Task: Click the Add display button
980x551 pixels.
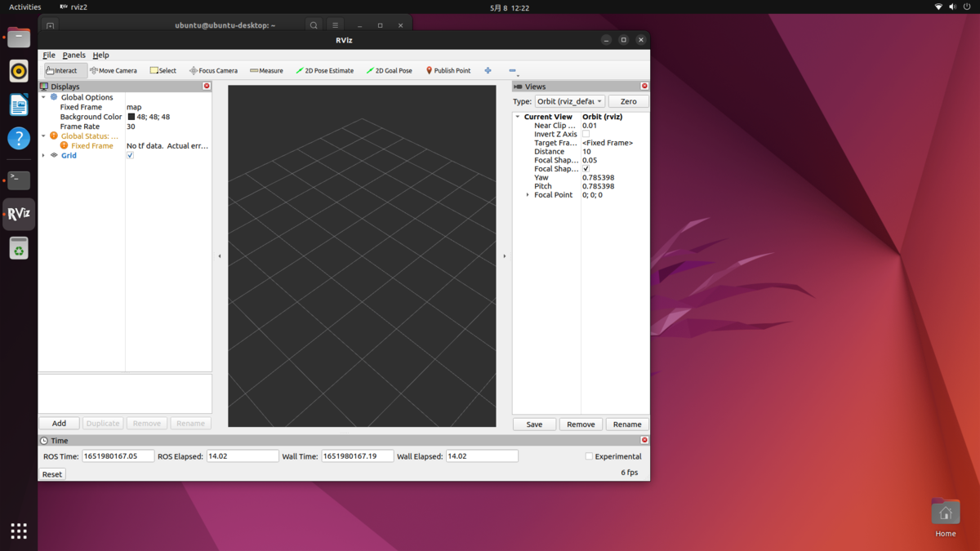Action: (60, 423)
